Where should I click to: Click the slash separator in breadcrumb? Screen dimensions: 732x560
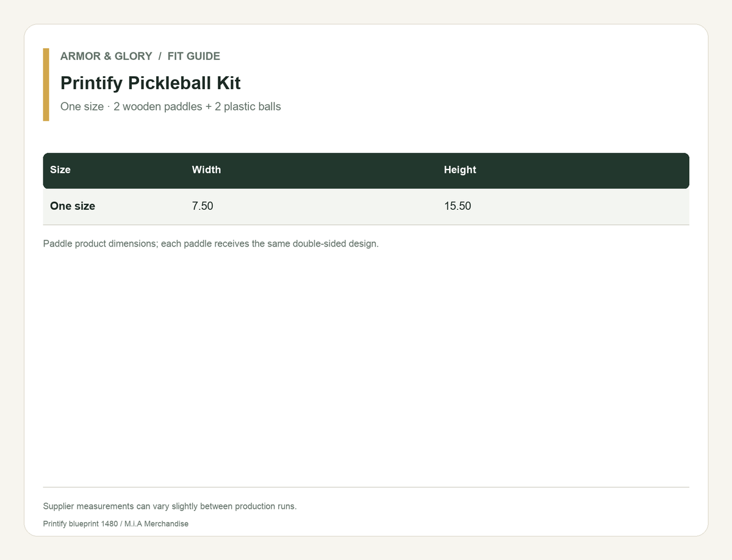[160, 56]
